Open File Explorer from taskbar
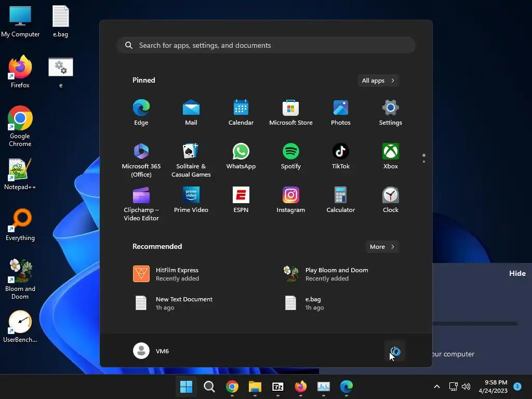Viewport: 532px width, 399px height. (x=255, y=387)
